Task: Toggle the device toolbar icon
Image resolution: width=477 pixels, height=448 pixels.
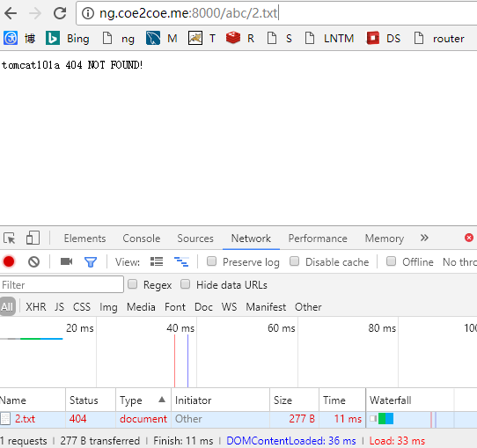Action: 33,238
